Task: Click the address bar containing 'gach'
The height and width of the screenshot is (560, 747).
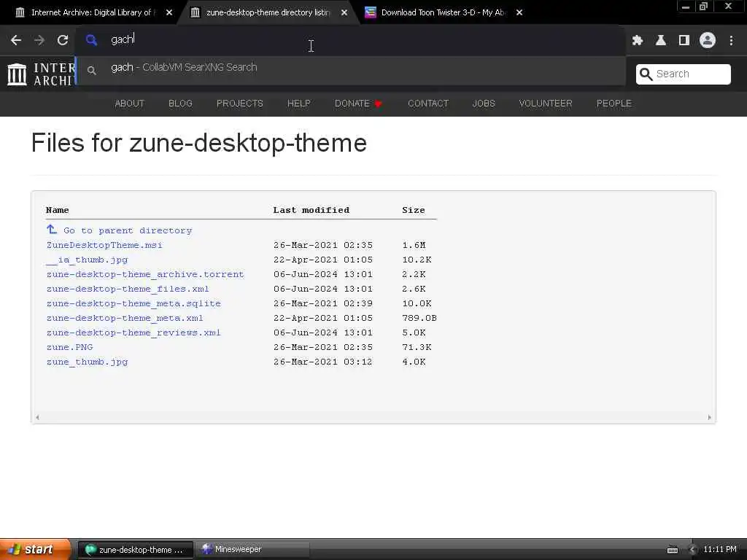Action: [x=350, y=39]
